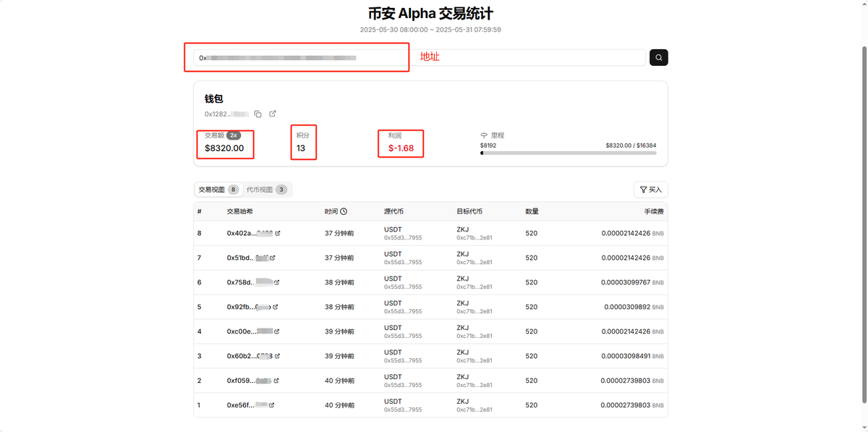Open external link for hash 0xe56f
Screen dimensions: 868x432
point(273,405)
